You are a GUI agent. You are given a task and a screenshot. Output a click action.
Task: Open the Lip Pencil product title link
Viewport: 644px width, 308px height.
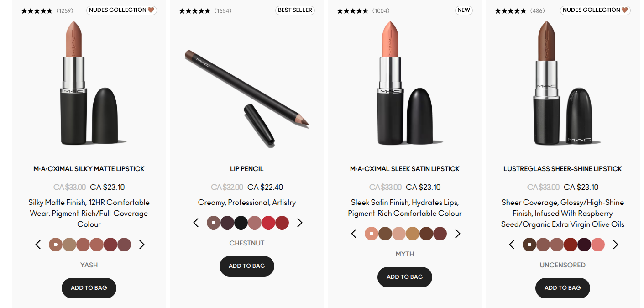[x=247, y=169]
